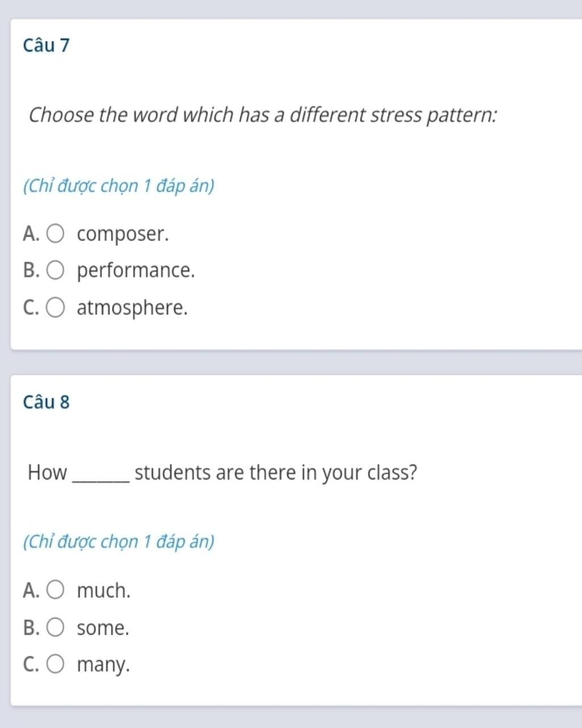The width and height of the screenshot is (582, 728).
Task: Choose the "much" radio option
Action: (55, 590)
